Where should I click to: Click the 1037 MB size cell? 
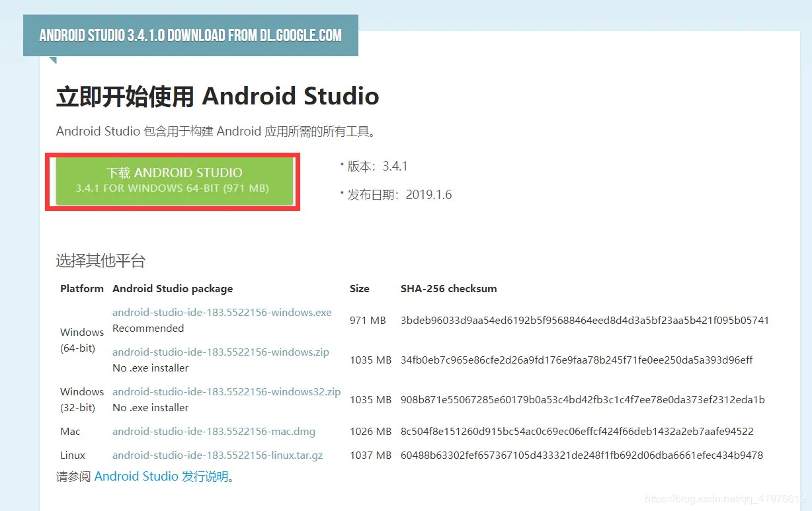click(x=371, y=455)
